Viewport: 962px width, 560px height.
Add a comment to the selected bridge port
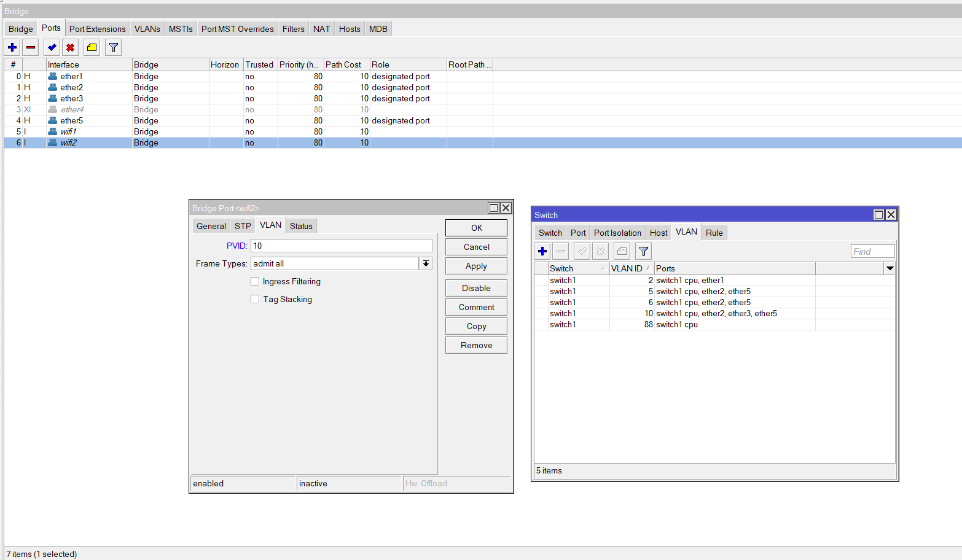[x=92, y=47]
